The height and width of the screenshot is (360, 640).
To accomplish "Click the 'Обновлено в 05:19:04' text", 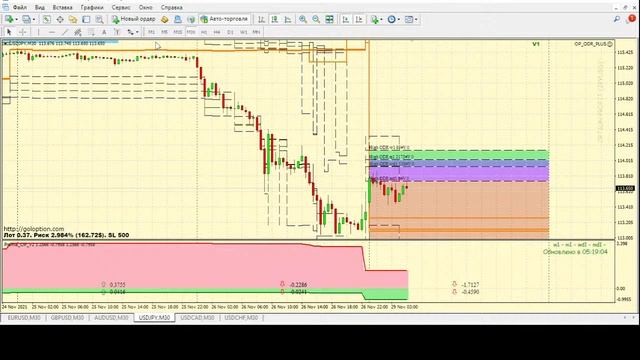I will coord(575,252).
